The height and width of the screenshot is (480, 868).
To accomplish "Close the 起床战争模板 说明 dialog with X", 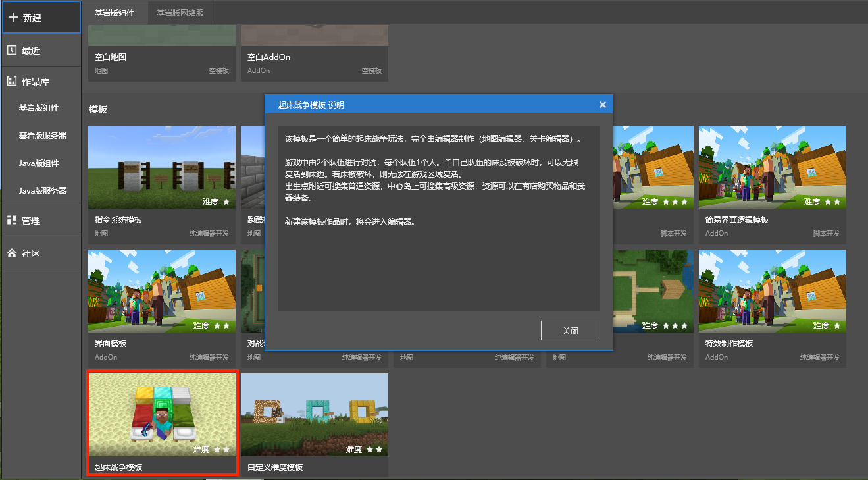I will click(603, 105).
